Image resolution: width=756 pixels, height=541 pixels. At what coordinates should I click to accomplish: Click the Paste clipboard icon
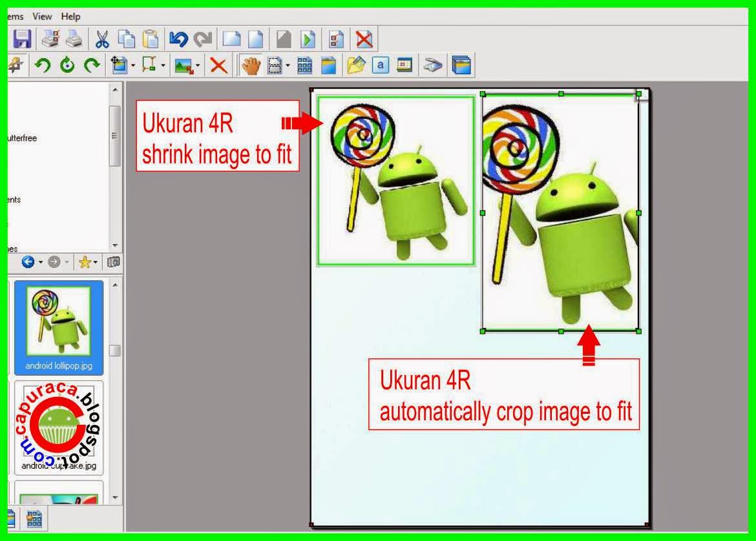[151, 39]
